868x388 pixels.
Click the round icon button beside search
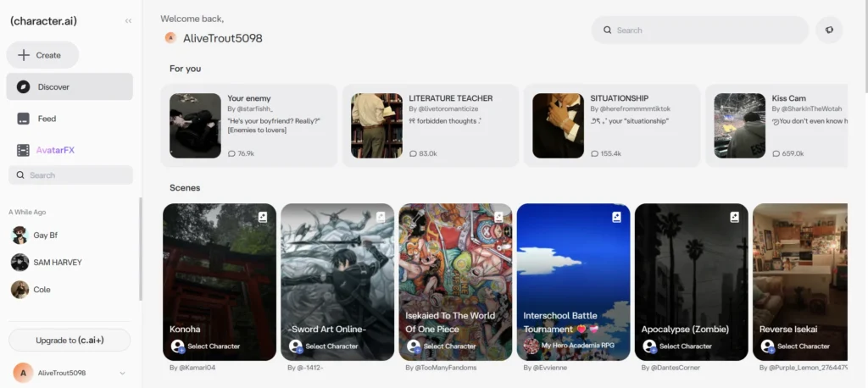pyautogui.click(x=829, y=30)
